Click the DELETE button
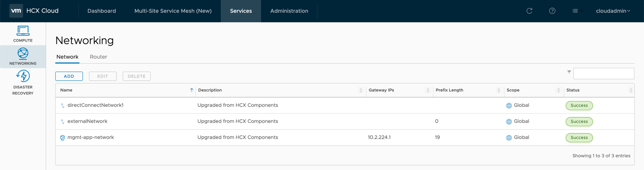The height and width of the screenshot is (170, 644). [x=136, y=76]
